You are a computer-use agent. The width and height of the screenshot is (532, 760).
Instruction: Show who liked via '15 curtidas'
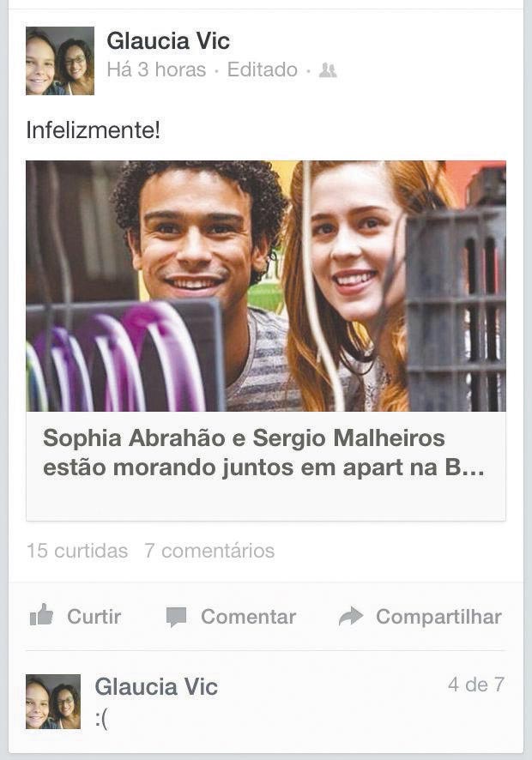pos(77,551)
